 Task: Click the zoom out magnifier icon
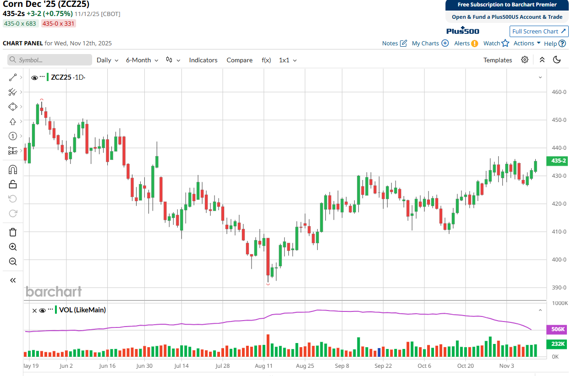tap(13, 262)
